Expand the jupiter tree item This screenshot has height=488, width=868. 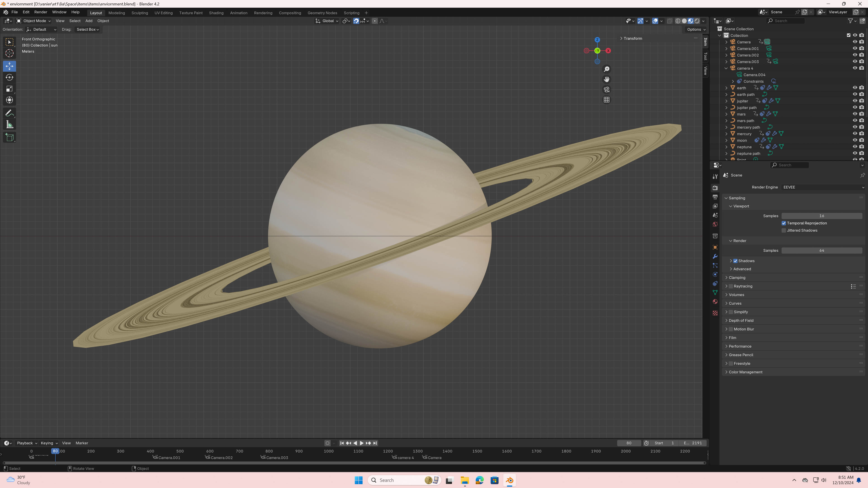point(726,101)
